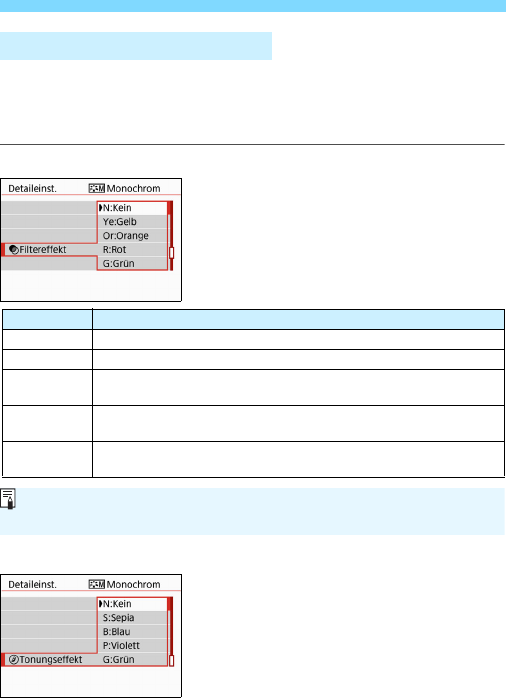
Task: Select N:Kein in Filtereffekt list
Action: [132, 208]
